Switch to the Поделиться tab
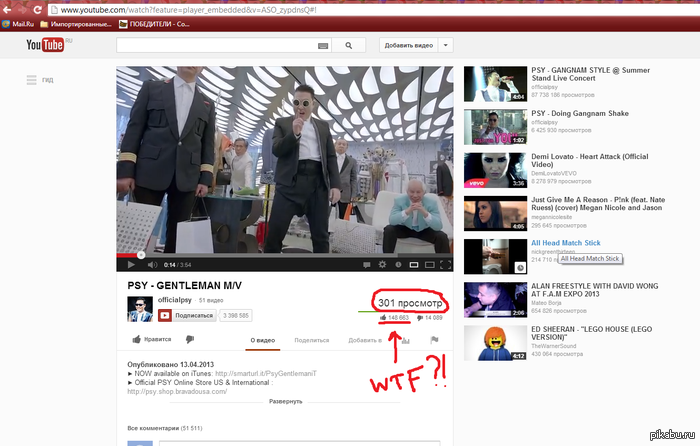 click(312, 340)
